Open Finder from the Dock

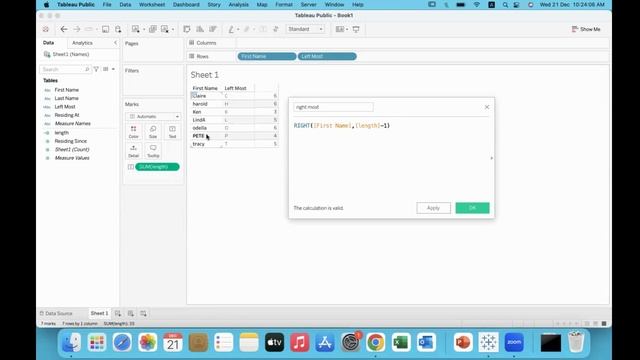point(71,342)
